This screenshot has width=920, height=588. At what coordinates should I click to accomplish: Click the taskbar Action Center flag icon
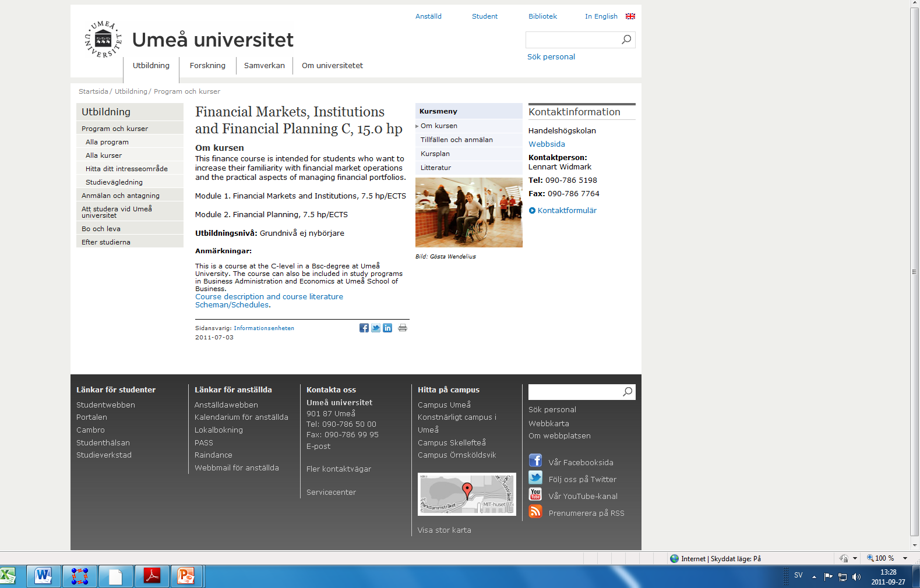coord(828,577)
